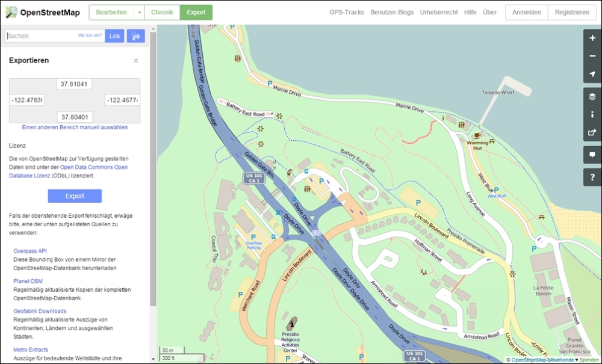Open the Urheberrecht menu item
602x364 pixels.
point(439,12)
